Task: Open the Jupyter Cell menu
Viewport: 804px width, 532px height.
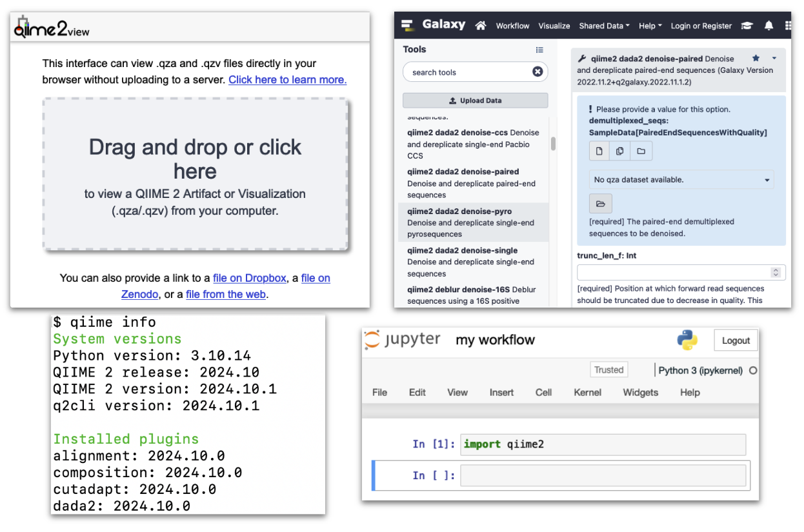Action: pos(544,392)
